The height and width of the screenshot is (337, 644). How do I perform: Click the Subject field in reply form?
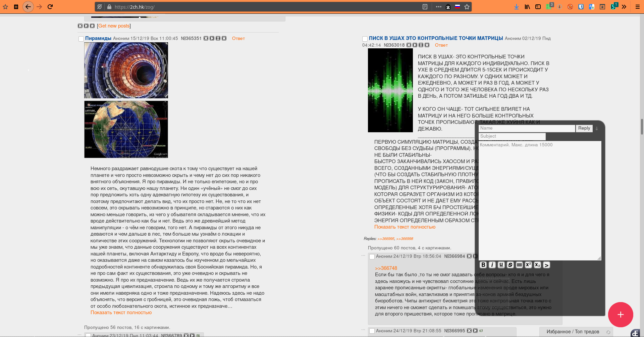click(x=512, y=136)
